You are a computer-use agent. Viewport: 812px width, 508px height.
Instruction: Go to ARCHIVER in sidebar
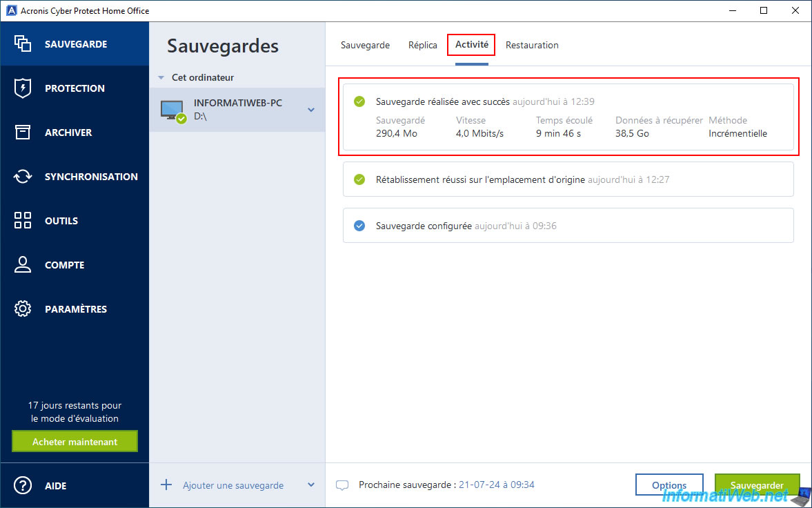[x=68, y=133]
